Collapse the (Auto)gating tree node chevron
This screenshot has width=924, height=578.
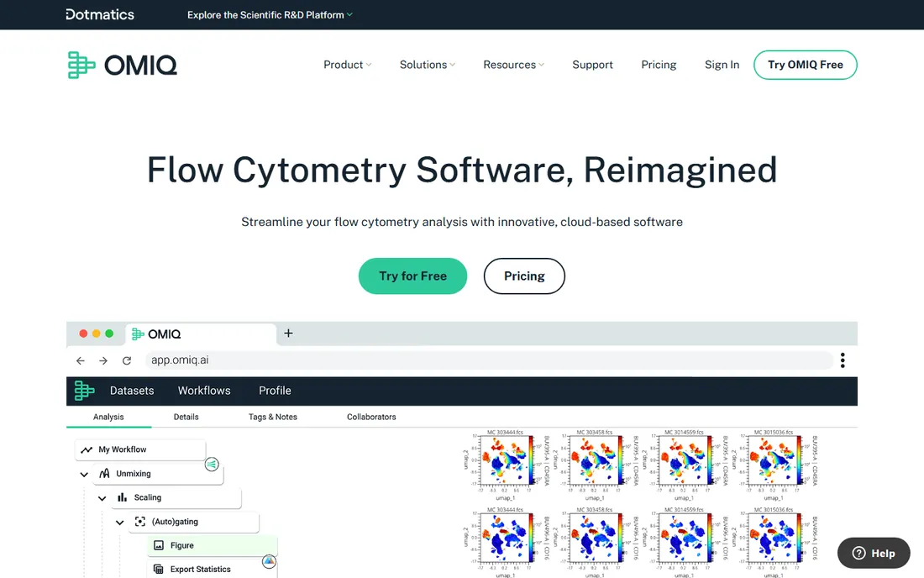[119, 523]
